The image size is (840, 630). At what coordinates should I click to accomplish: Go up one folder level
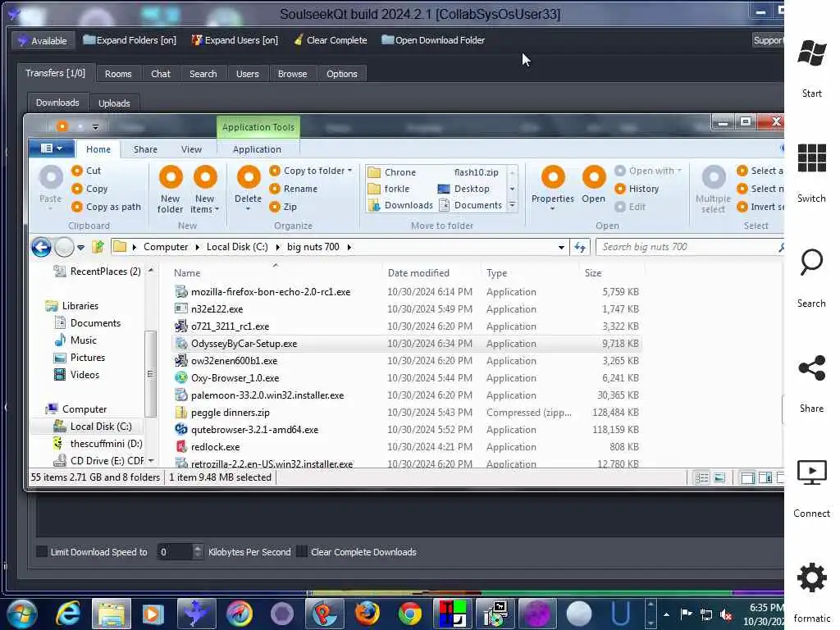click(98, 247)
